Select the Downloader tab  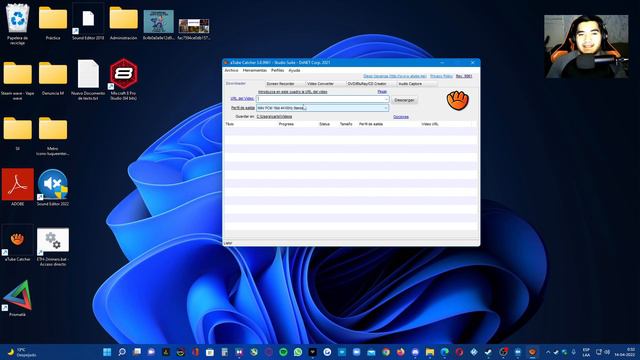(x=236, y=83)
